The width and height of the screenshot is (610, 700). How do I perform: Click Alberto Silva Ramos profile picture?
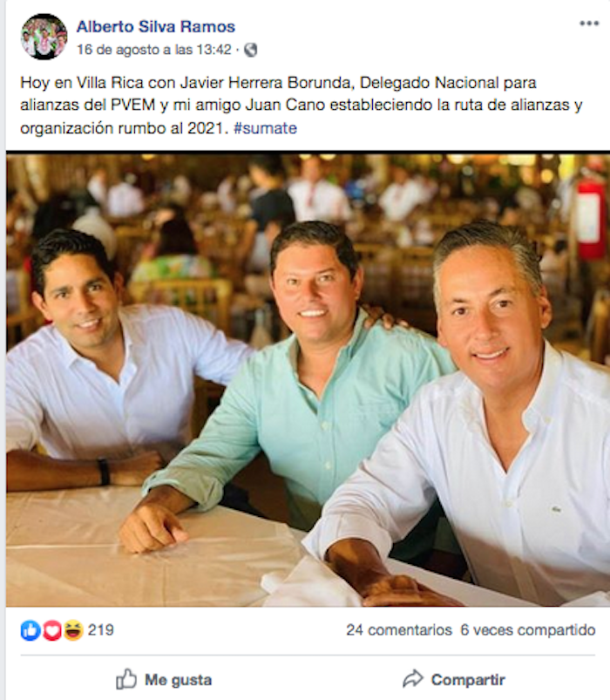[x=44, y=37]
